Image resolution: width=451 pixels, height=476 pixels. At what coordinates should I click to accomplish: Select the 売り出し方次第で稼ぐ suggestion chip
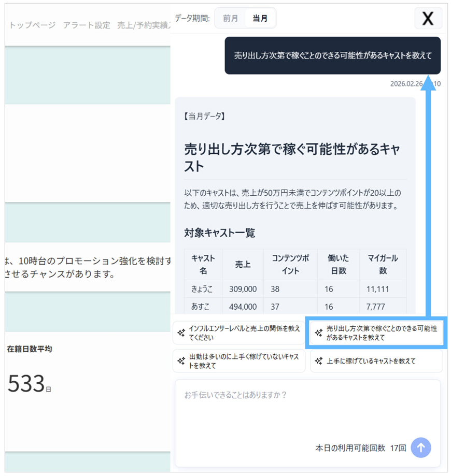pyautogui.click(x=376, y=333)
